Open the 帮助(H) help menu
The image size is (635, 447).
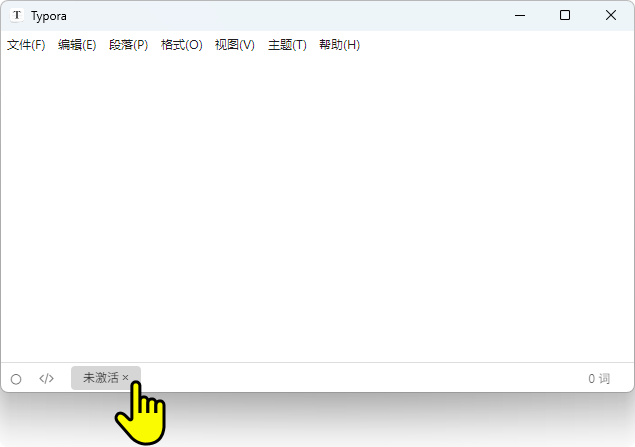click(339, 45)
